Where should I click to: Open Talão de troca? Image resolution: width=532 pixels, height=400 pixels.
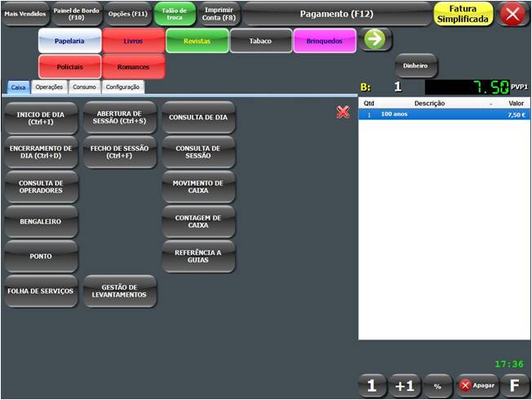[175, 14]
